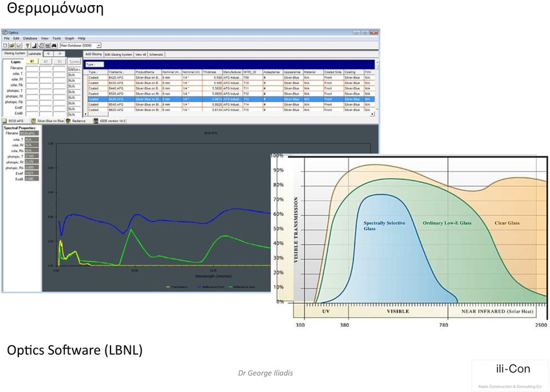Sort by the Manufacturer column header

(232, 72)
